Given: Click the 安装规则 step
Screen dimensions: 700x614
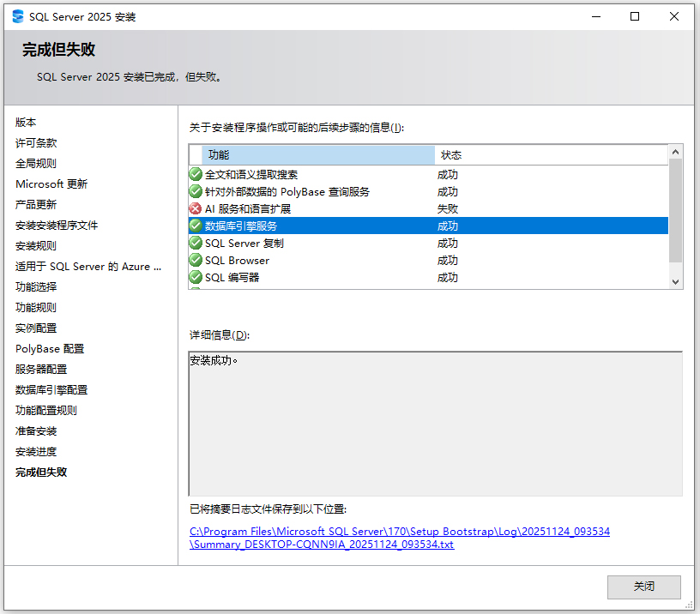Looking at the screenshot, I should click(x=36, y=246).
